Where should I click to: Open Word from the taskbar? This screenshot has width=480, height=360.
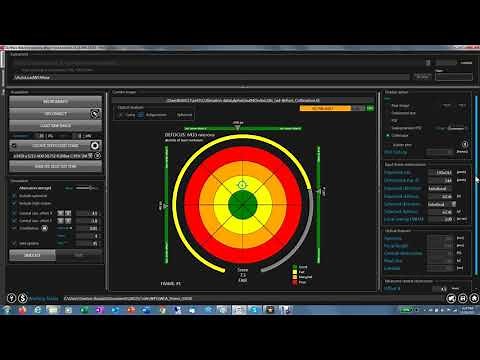147,310
